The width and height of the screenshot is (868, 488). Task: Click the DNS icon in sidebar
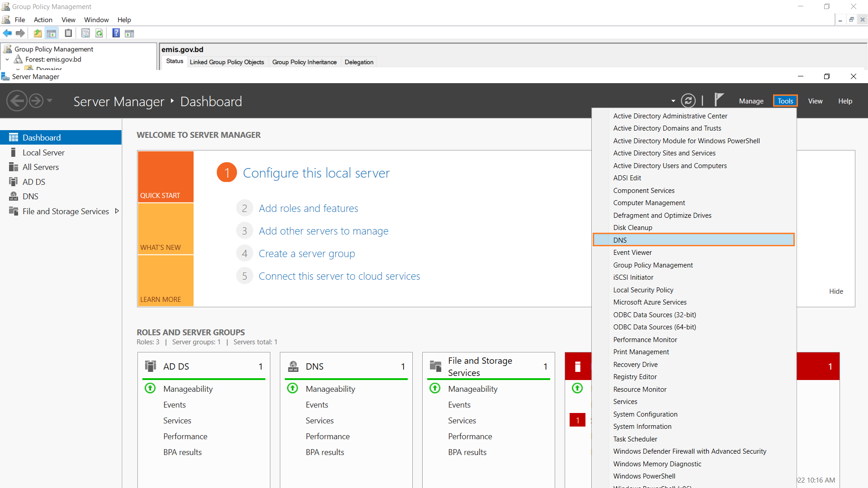point(14,196)
